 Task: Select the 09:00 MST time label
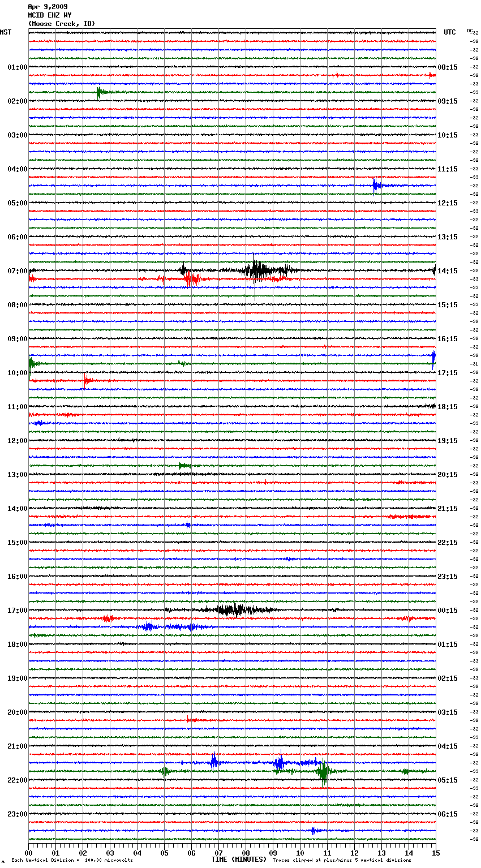[x=18, y=339]
